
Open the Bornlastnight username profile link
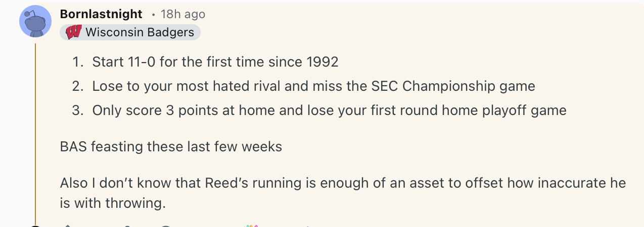101,14
